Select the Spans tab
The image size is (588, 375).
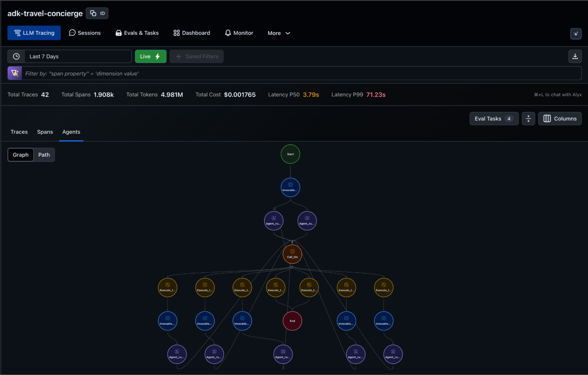pos(45,132)
